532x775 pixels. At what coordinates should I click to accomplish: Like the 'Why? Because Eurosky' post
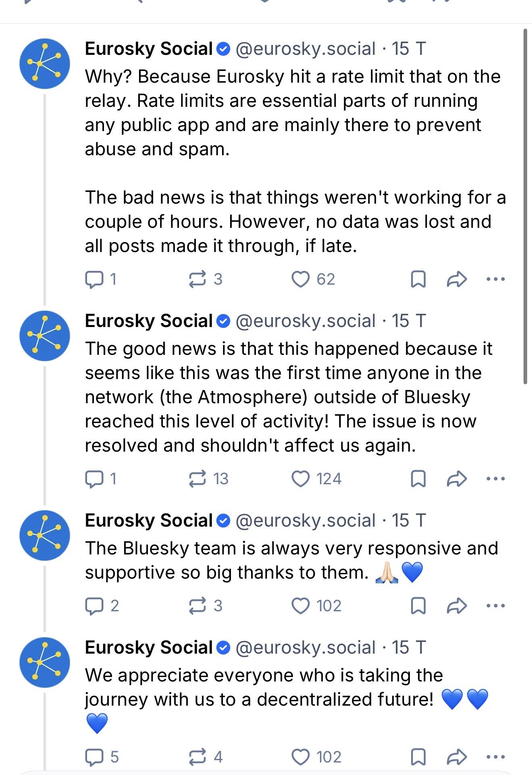pos(300,279)
